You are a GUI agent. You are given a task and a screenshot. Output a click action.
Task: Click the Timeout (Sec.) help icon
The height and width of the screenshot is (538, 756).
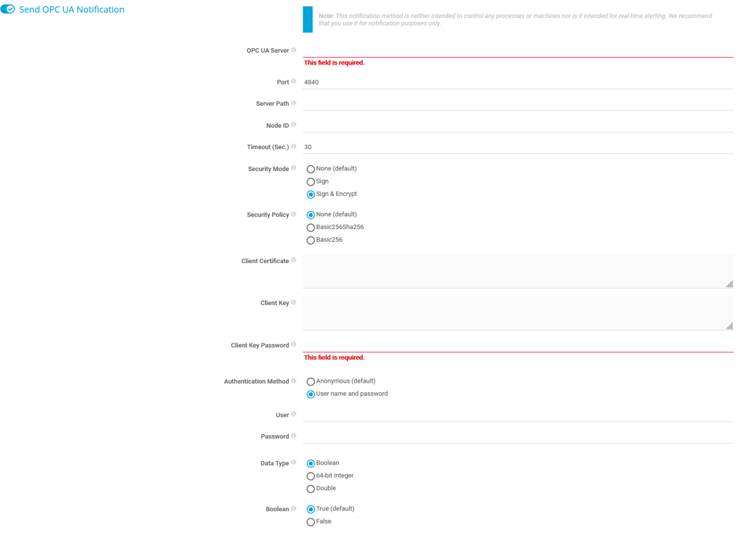(x=293, y=146)
